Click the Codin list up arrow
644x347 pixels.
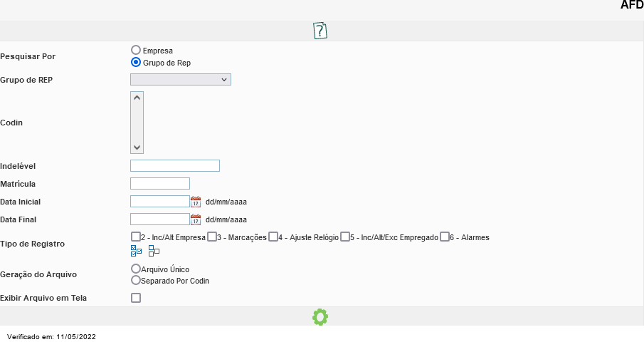point(137,98)
